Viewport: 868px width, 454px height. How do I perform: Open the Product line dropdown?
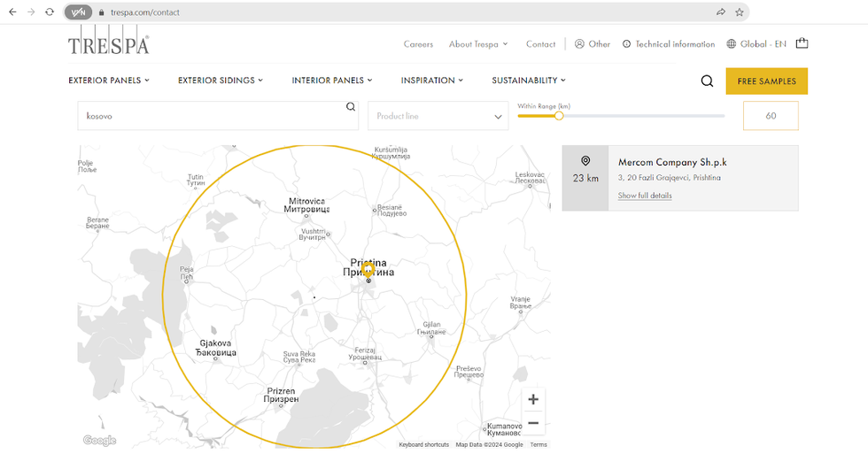pos(438,116)
